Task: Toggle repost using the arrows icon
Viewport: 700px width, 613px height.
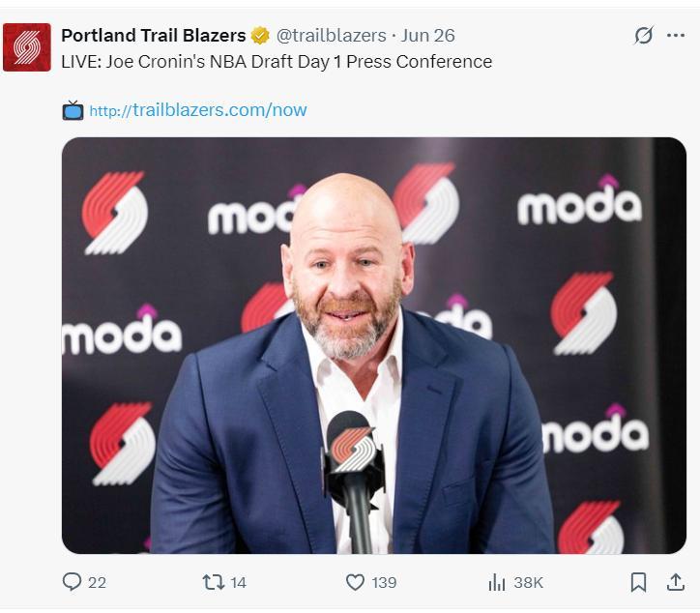Action: [213, 582]
